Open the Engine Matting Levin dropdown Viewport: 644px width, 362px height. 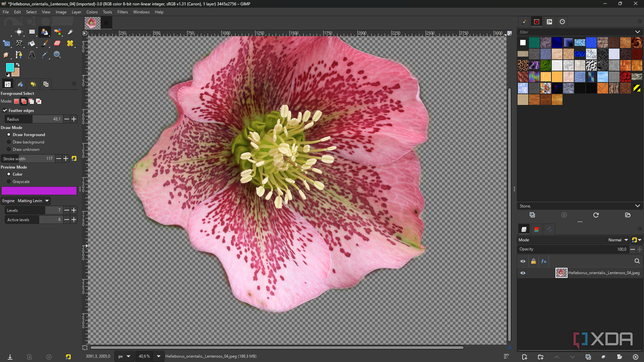pyautogui.click(x=25, y=201)
